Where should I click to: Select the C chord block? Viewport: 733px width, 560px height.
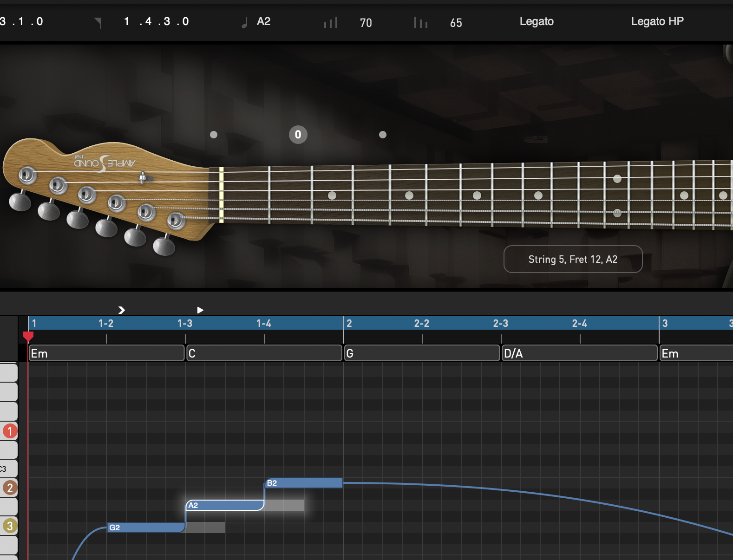264,353
